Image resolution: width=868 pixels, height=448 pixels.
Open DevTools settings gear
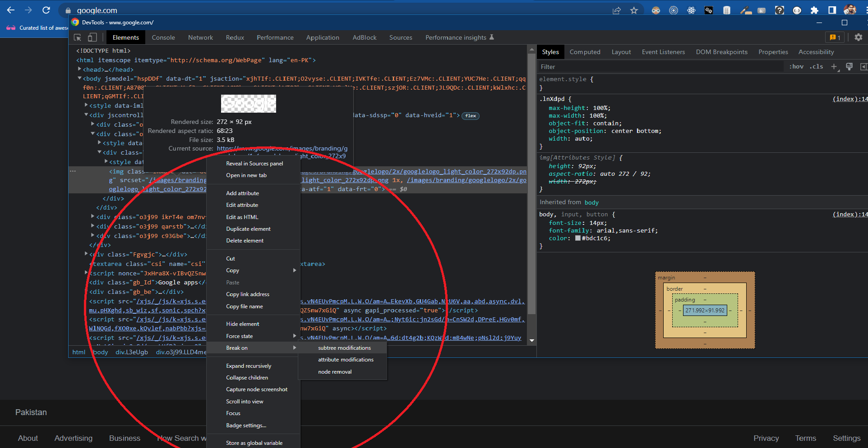(858, 37)
